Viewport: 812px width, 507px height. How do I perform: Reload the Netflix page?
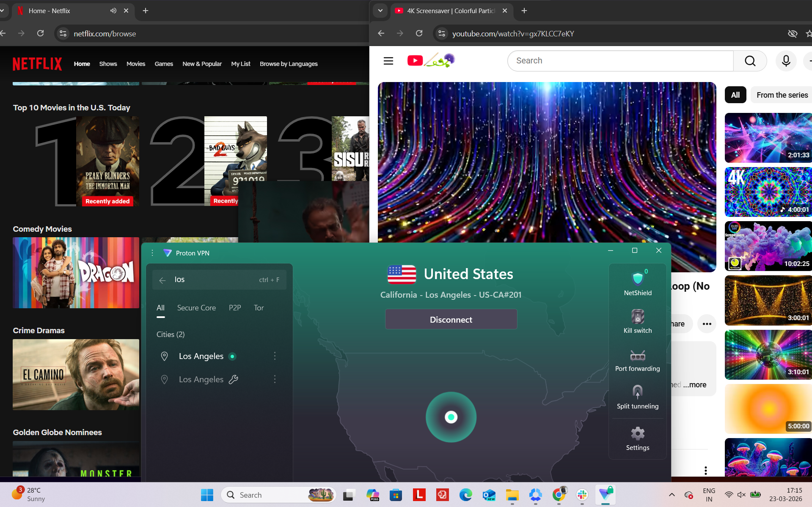click(x=41, y=33)
